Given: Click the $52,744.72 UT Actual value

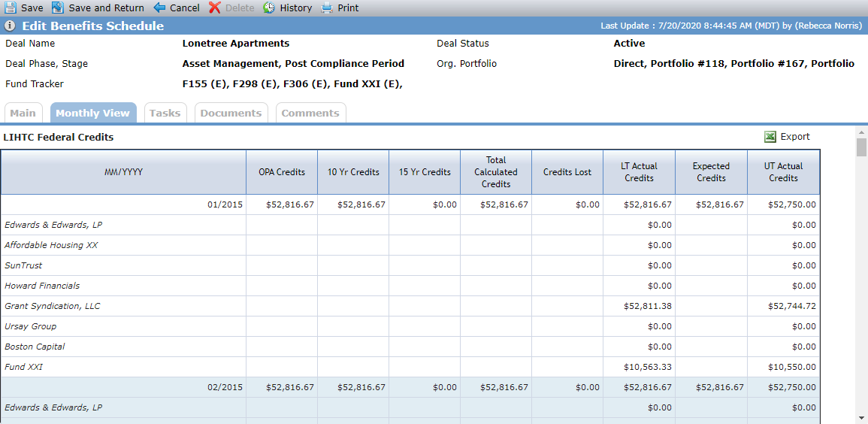Looking at the screenshot, I should (791, 306).
